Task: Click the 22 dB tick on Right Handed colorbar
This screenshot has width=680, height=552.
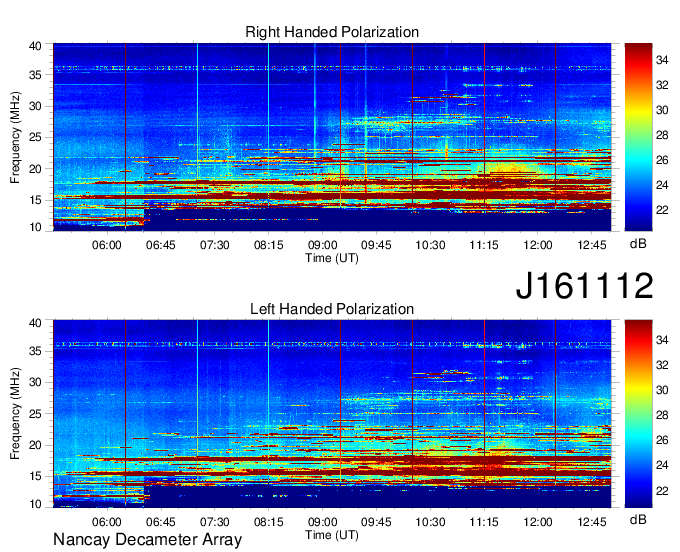Action: pos(662,210)
